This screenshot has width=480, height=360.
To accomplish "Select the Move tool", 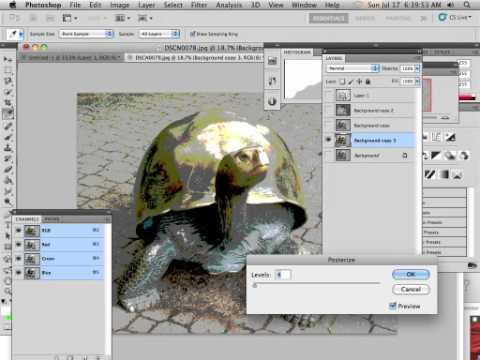I will tap(8, 59).
